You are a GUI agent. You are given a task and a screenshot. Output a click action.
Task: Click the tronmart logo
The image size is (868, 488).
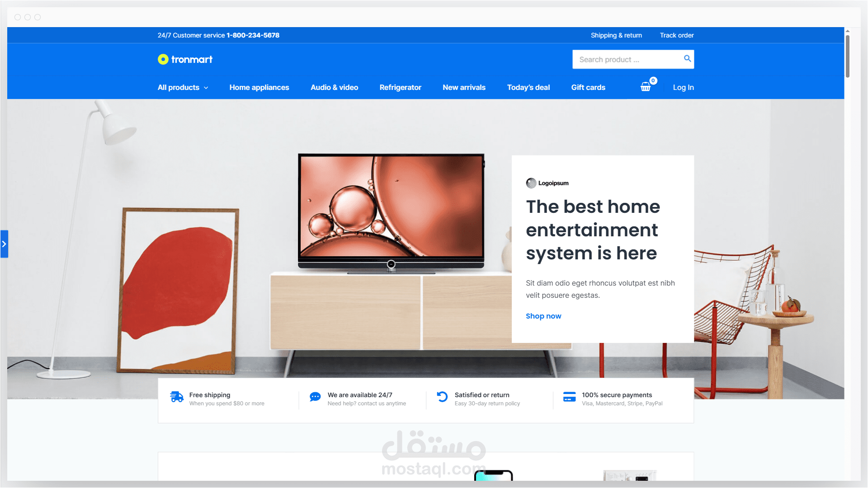(185, 60)
